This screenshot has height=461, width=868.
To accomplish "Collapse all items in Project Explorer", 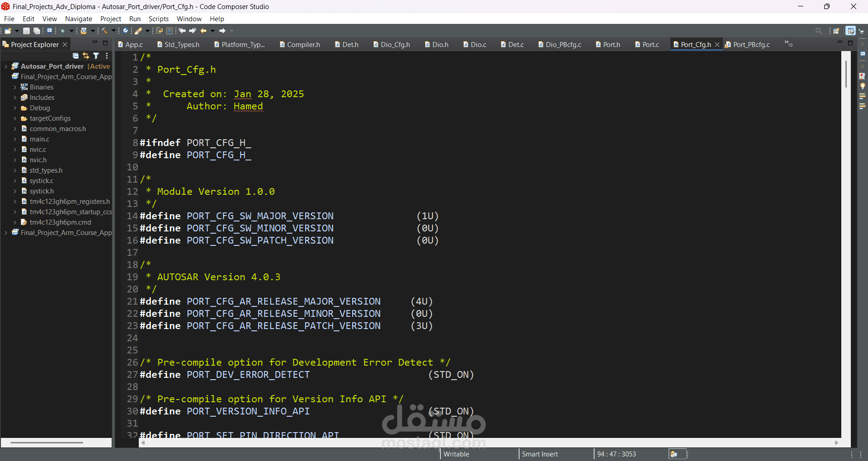I will pyautogui.click(x=75, y=56).
